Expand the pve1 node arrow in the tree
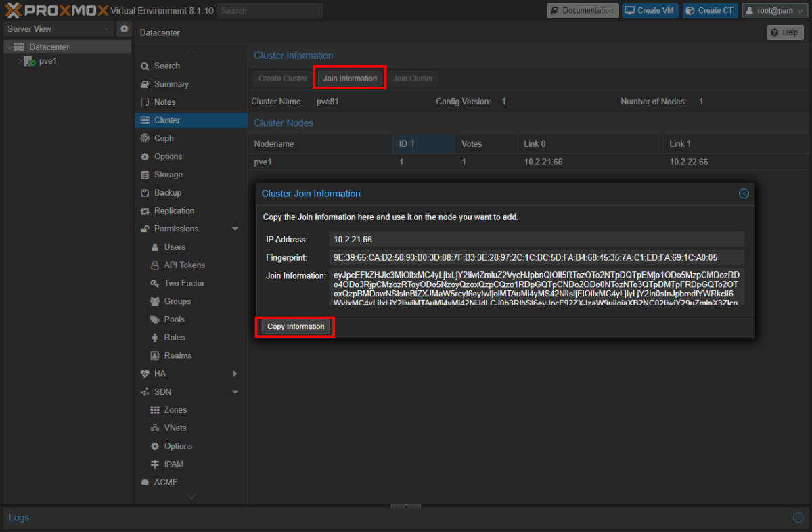This screenshot has height=532, width=812. coord(19,61)
